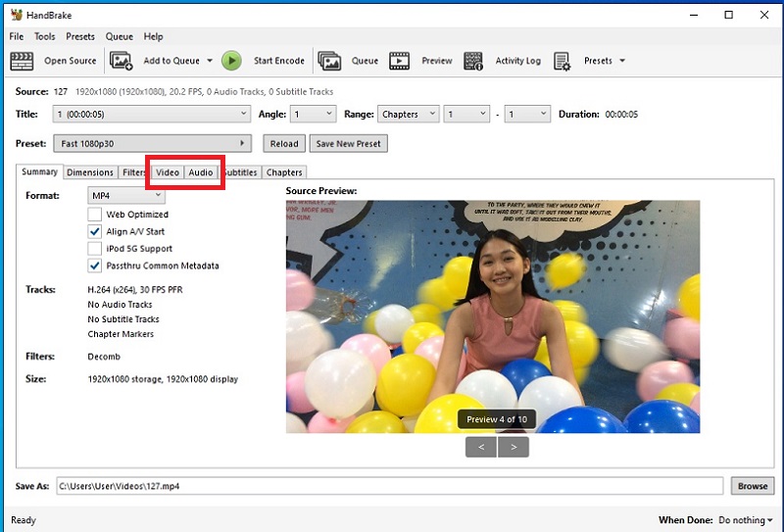Screen dimensions: 784x532
Task: Open the Tools menu
Action: [44, 36]
